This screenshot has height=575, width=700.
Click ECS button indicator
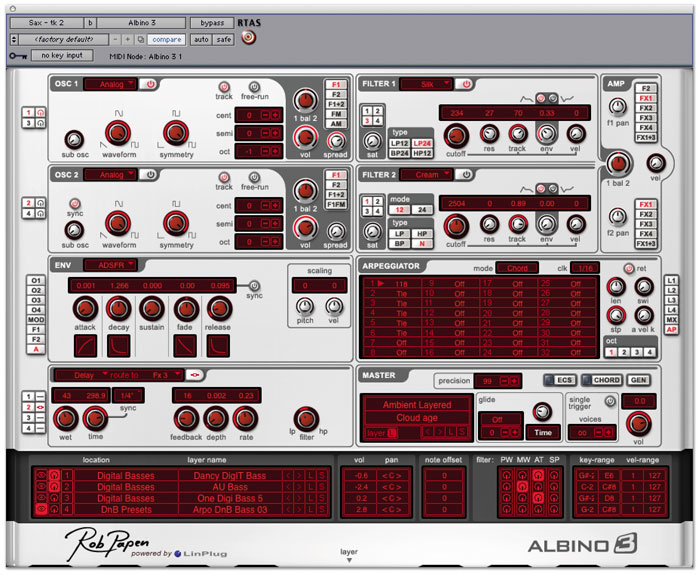point(549,380)
